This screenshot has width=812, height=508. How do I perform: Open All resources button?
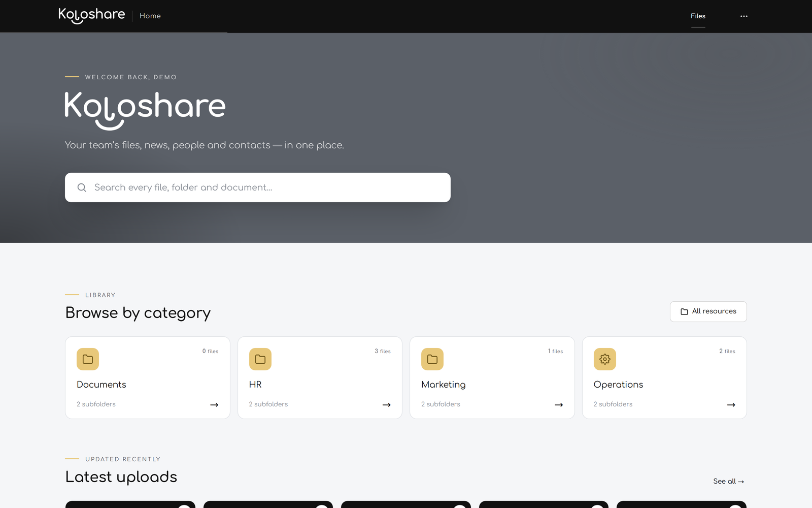(x=708, y=311)
